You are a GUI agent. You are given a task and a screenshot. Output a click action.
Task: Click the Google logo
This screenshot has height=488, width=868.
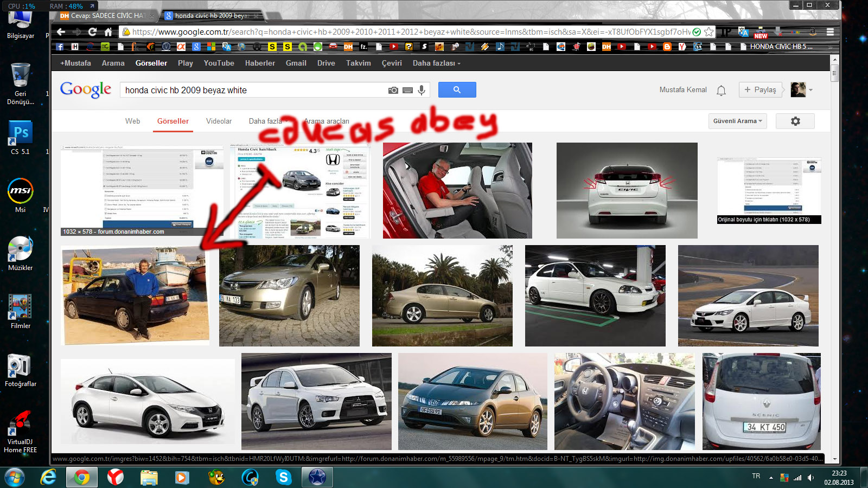[85, 89]
